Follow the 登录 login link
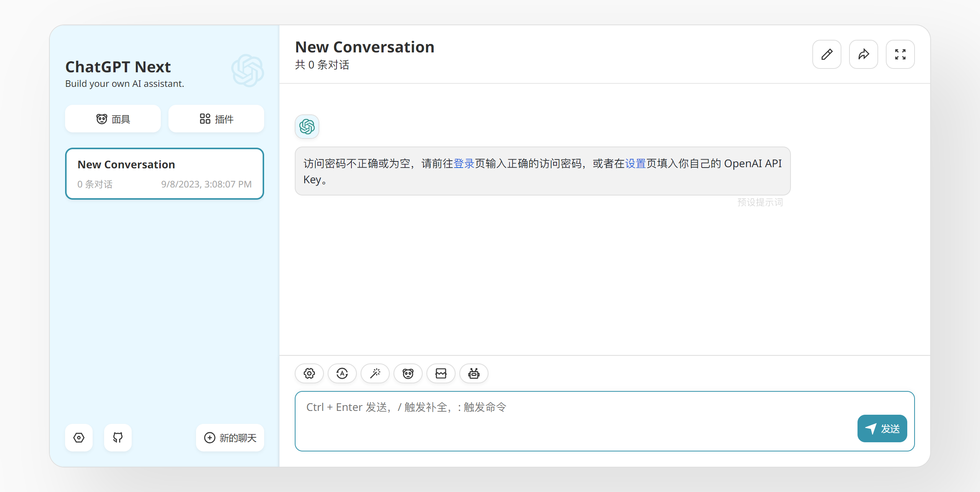This screenshot has width=980, height=492. click(464, 164)
